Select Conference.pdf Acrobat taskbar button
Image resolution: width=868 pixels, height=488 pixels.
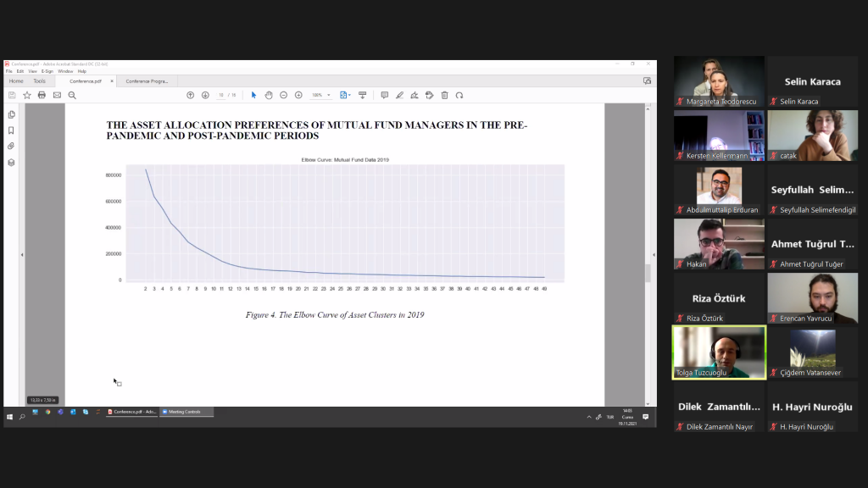coord(131,413)
